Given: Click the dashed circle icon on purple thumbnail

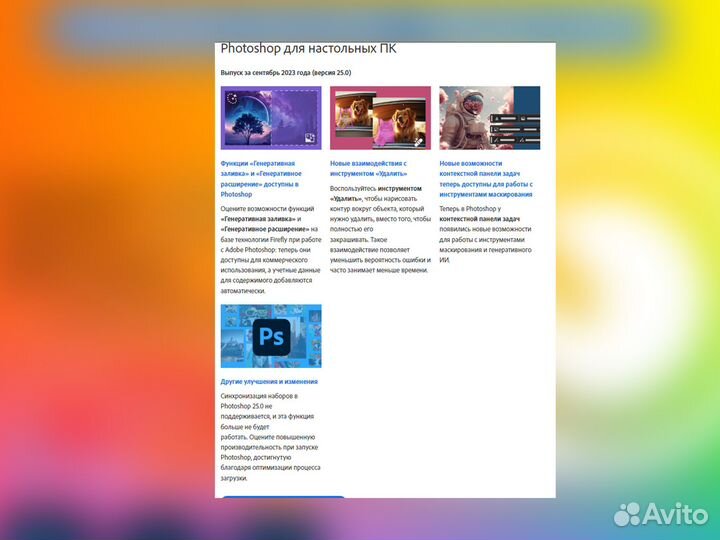Looking at the screenshot, I should (232, 97).
